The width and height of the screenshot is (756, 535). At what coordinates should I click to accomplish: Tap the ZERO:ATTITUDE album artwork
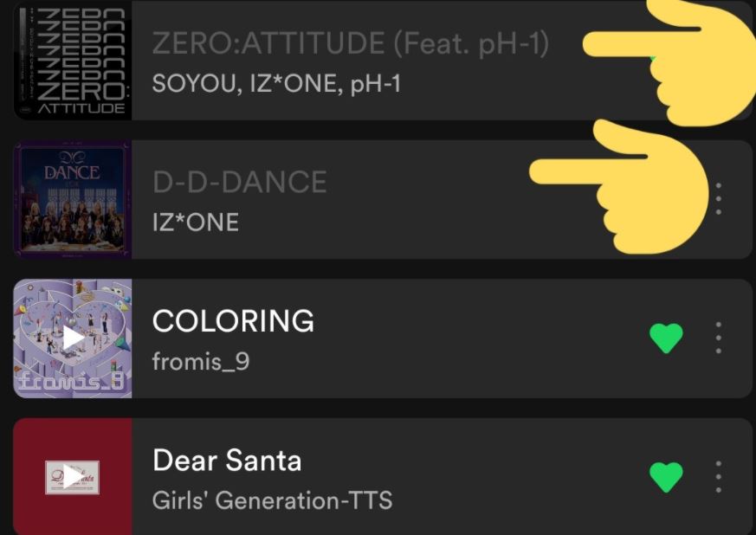pyautogui.click(x=73, y=61)
